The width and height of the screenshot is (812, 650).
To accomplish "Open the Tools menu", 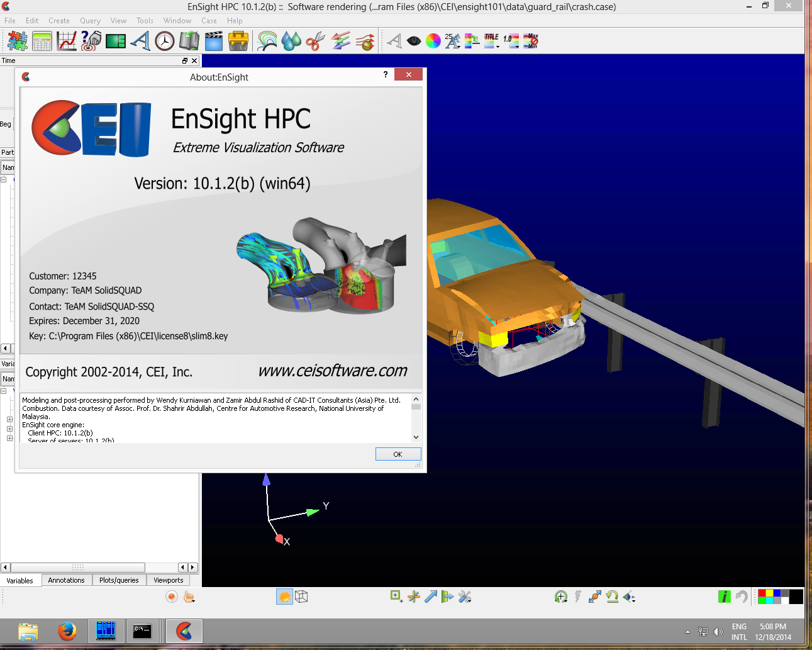I will 145,21.
